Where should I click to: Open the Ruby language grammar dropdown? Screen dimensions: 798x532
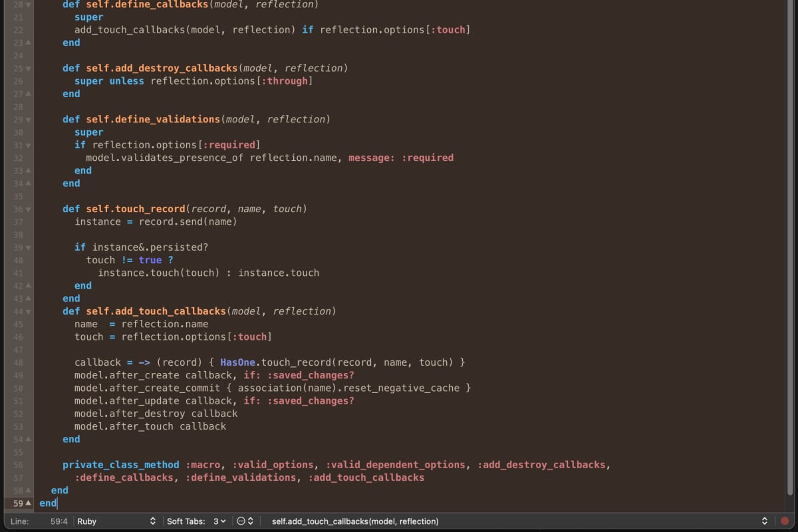116,521
